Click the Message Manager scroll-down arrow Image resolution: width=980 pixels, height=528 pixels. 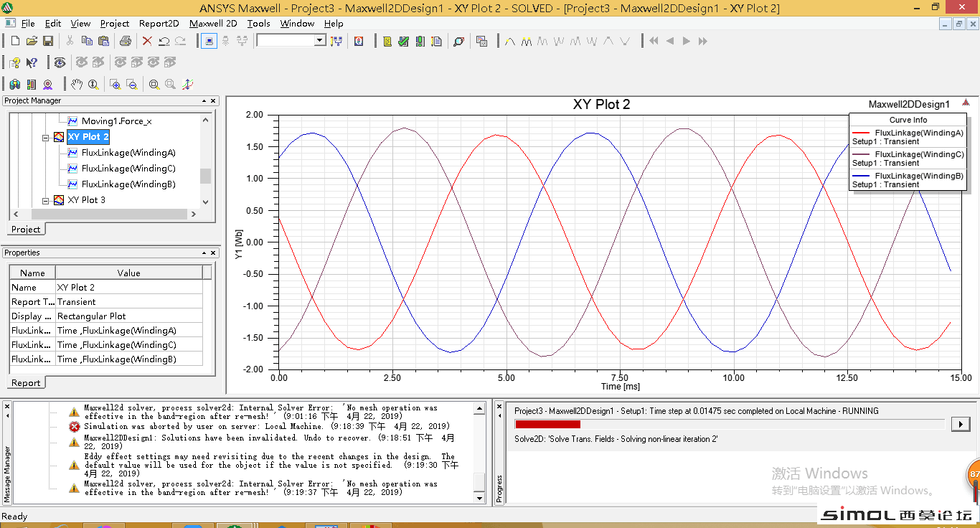[481, 497]
